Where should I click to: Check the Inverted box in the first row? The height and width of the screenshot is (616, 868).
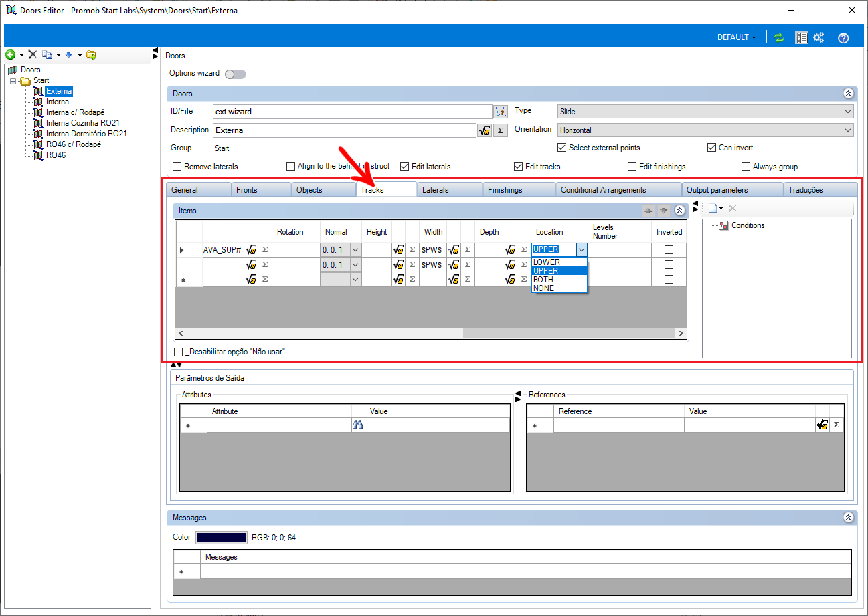coord(669,249)
